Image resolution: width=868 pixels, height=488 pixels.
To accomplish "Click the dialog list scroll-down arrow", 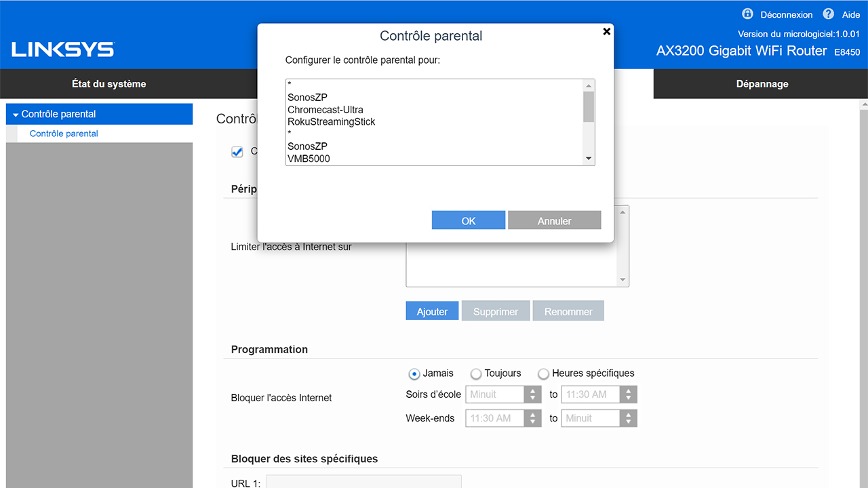I will [x=589, y=159].
